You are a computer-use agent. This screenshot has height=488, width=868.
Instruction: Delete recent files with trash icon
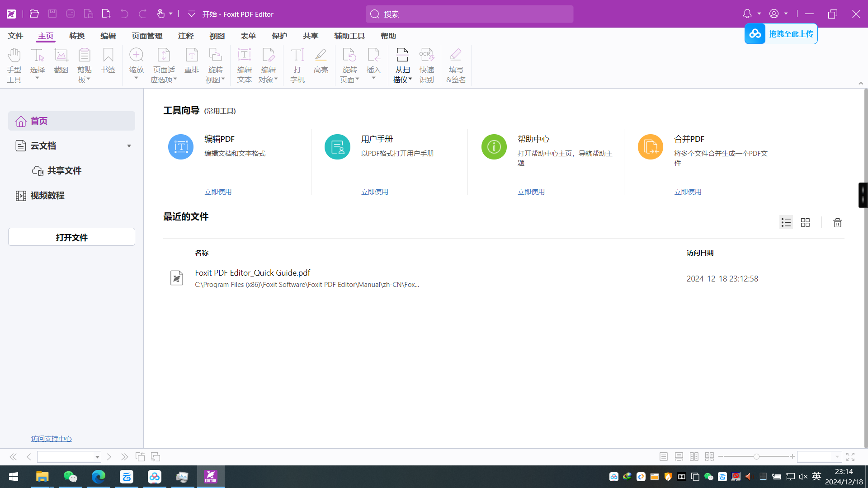[x=837, y=223]
